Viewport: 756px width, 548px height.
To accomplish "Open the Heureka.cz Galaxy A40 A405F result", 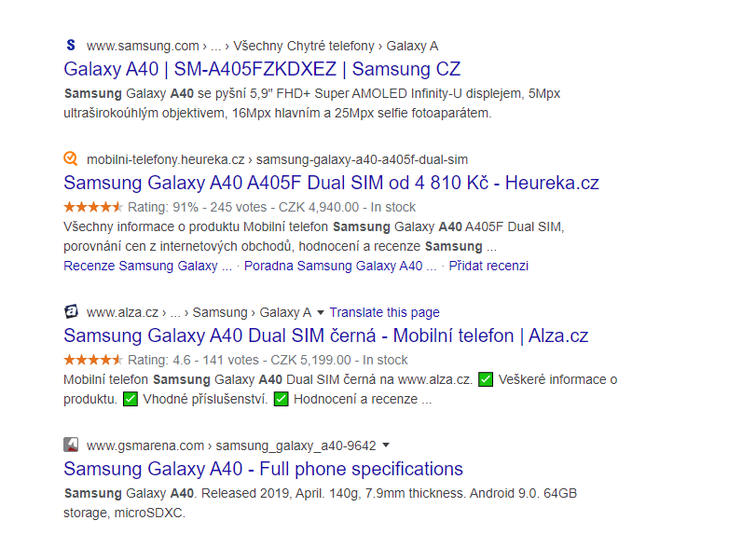I will coord(331,183).
